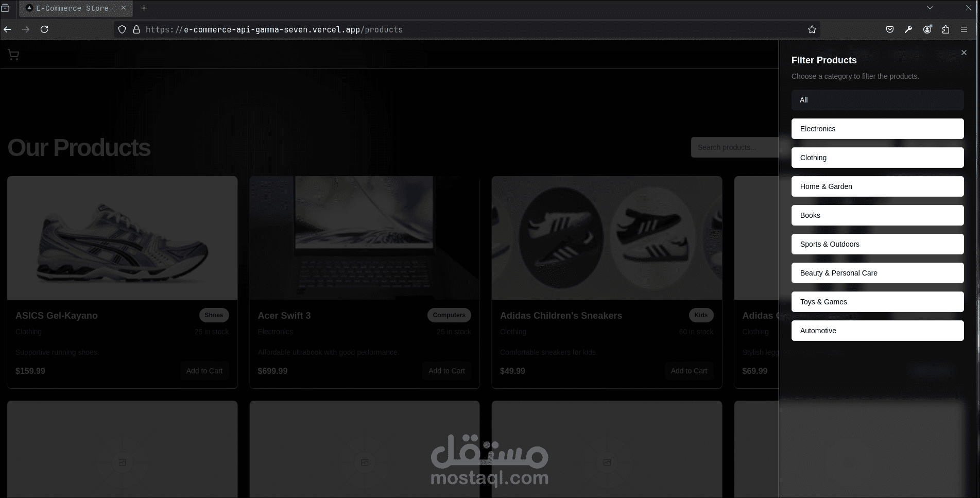This screenshot has height=498, width=980.
Task: View site security padlock info
Action: tap(136, 29)
